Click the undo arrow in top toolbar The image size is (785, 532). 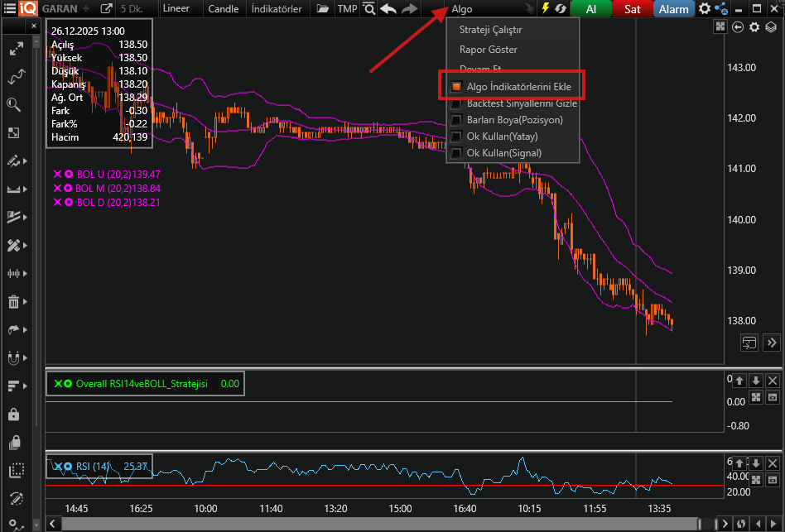388,9
